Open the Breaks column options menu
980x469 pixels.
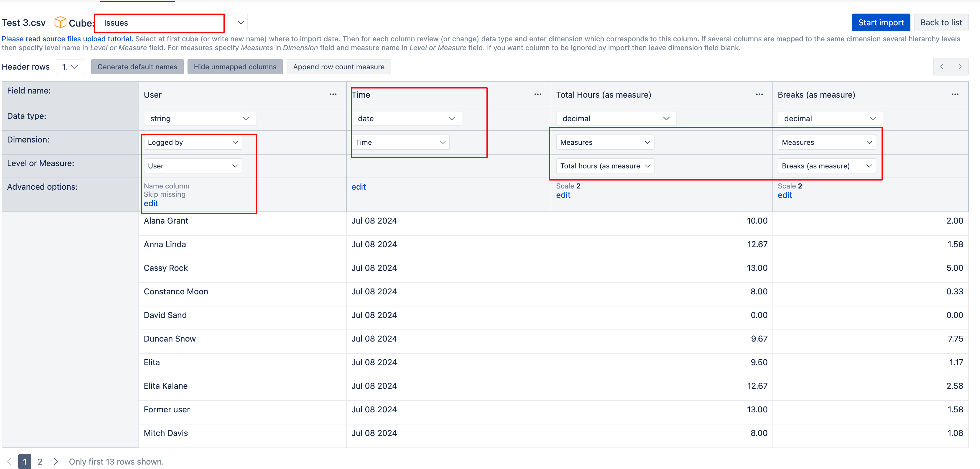click(955, 94)
